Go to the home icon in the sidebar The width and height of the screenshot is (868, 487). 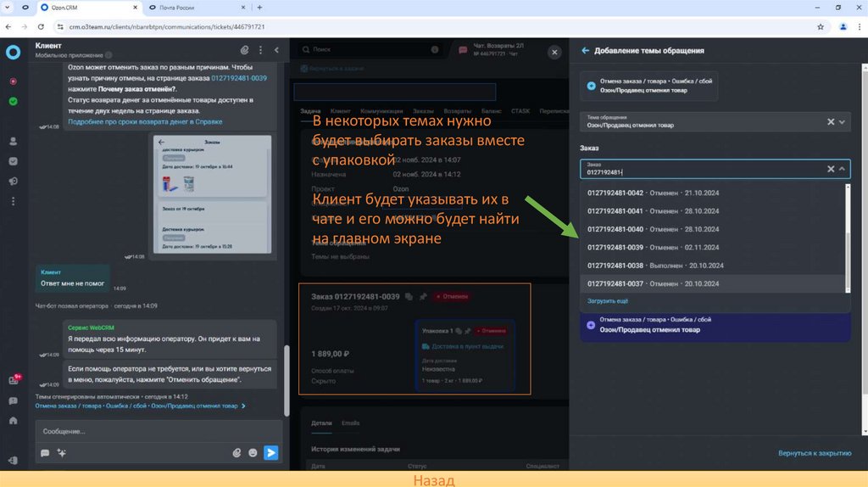tap(14, 421)
